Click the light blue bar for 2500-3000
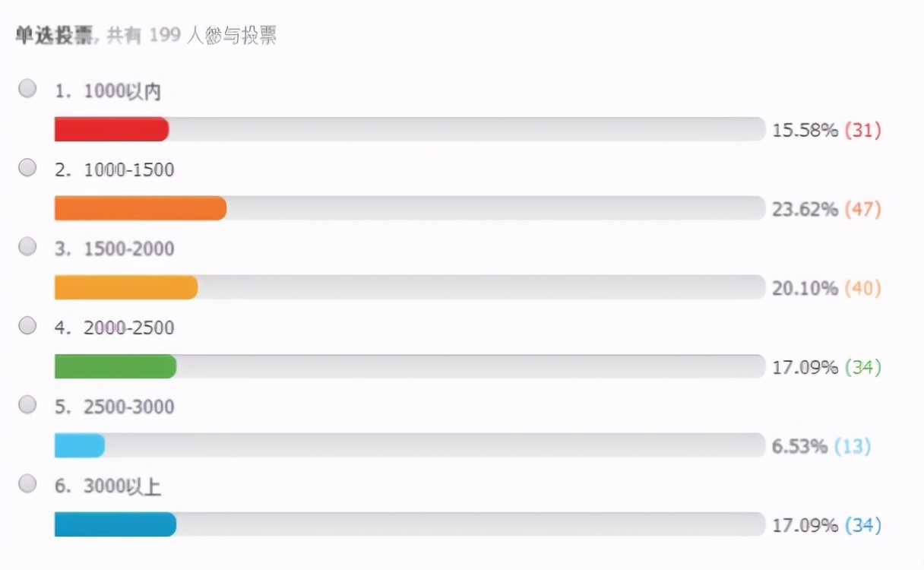924x570 pixels. click(80, 445)
